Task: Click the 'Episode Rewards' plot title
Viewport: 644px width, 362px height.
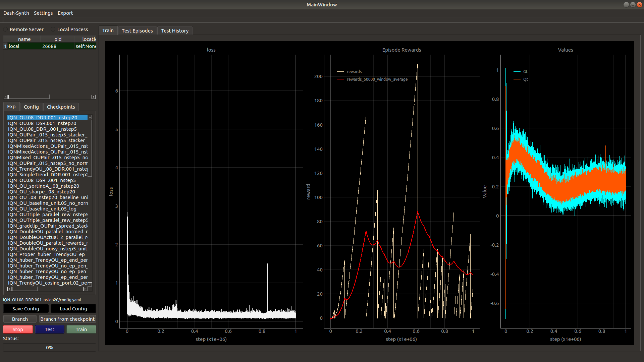Action: point(401,50)
